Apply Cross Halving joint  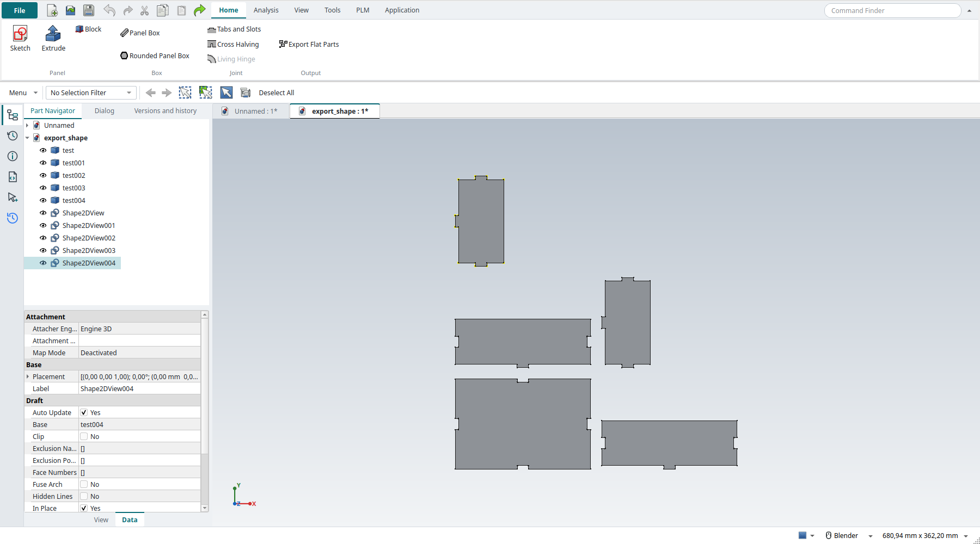click(x=233, y=45)
